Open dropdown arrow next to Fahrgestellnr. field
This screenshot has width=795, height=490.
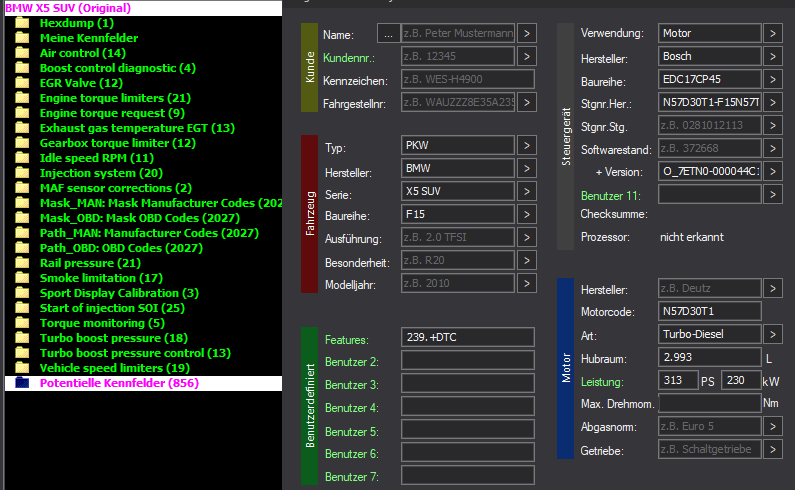527,102
